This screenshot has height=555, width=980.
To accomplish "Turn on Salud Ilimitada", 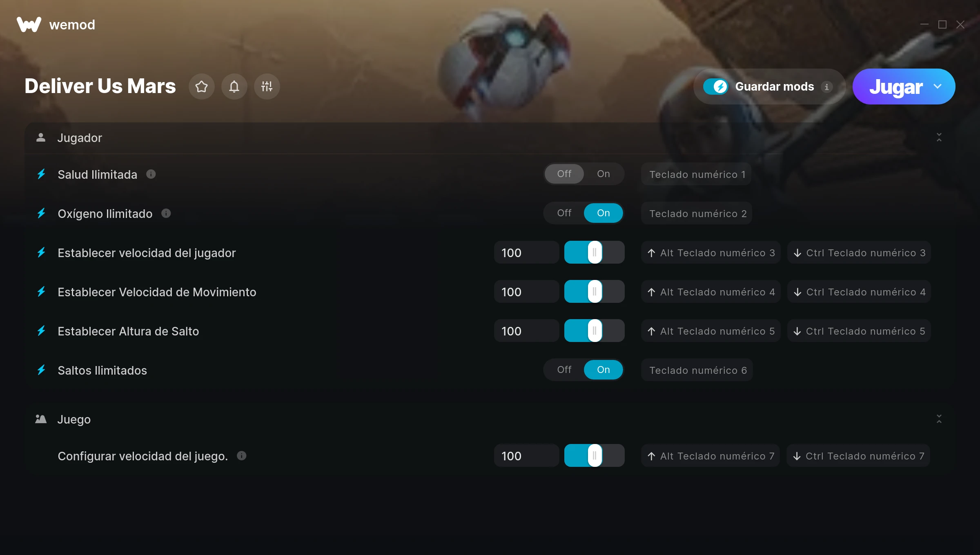I will (603, 174).
